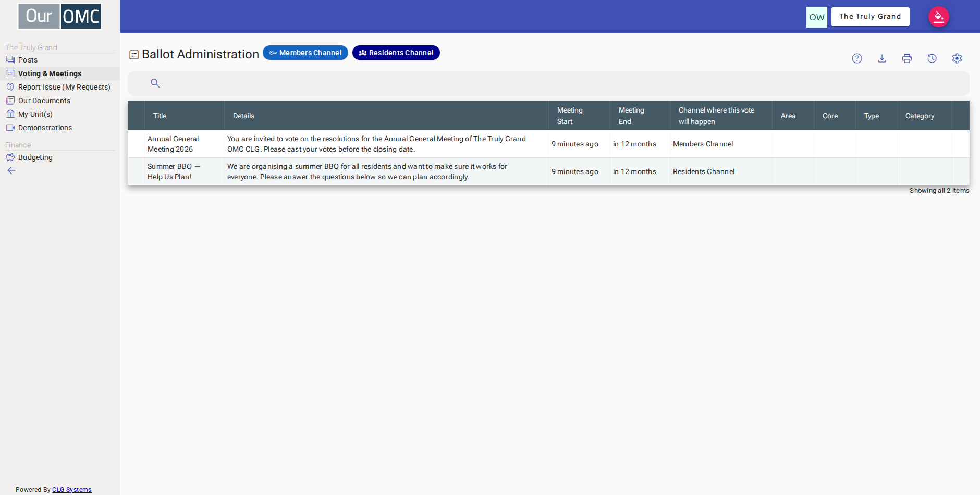Viewport: 980px width, 495px height.
Task: Sort by Meeting End column
Action: tap(640, 116)
